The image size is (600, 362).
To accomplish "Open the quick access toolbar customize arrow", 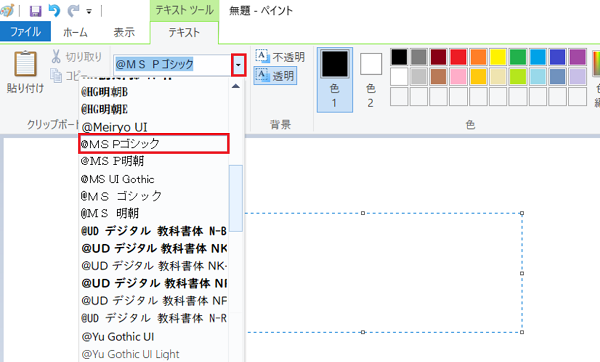I will click(x=89, y=11).
